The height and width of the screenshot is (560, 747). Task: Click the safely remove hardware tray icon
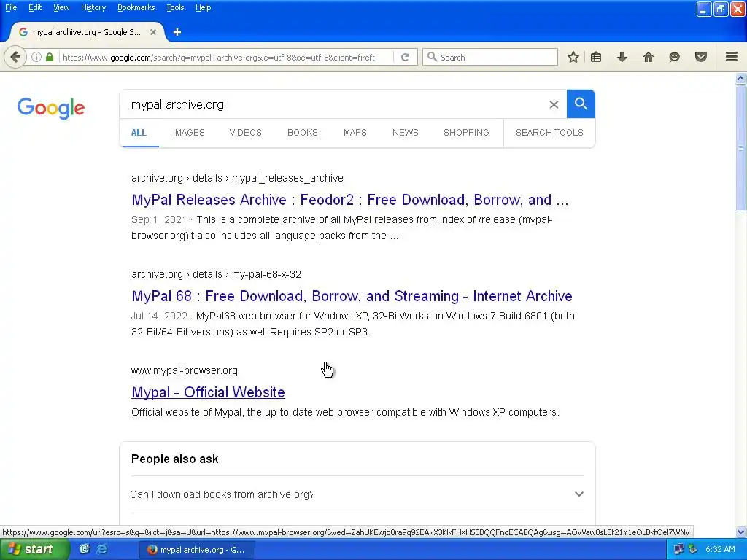click(693, 549)
